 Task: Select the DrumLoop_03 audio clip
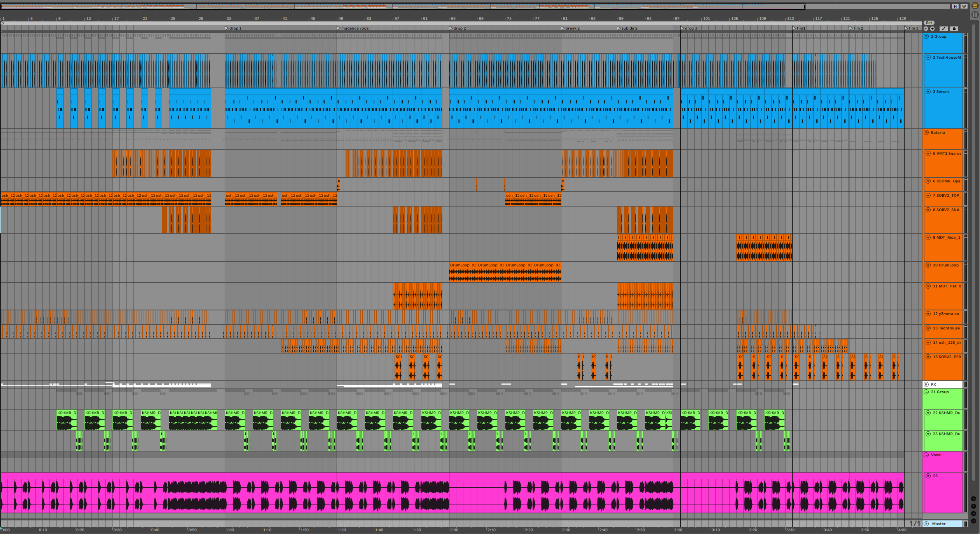(x=463, y=265)
